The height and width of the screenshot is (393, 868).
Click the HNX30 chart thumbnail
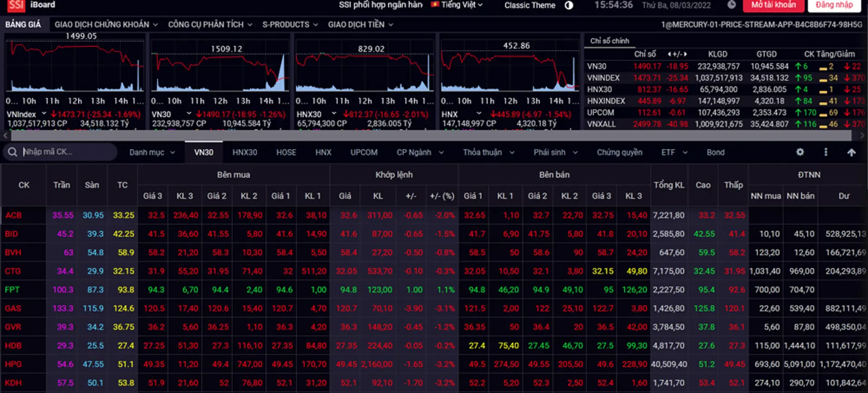tap(364, 66)
